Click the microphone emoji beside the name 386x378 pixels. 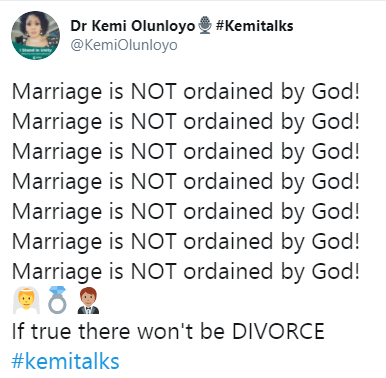[205, 26]
